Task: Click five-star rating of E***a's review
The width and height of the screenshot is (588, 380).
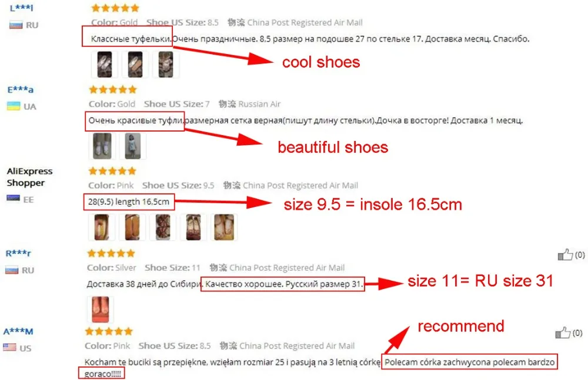Action: pos(113,89)
